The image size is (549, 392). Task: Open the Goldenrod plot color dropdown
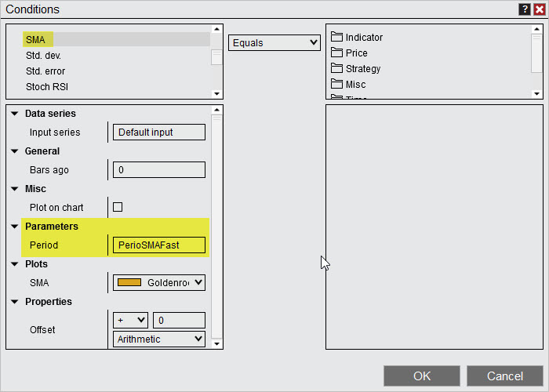[x=159, y=282]
